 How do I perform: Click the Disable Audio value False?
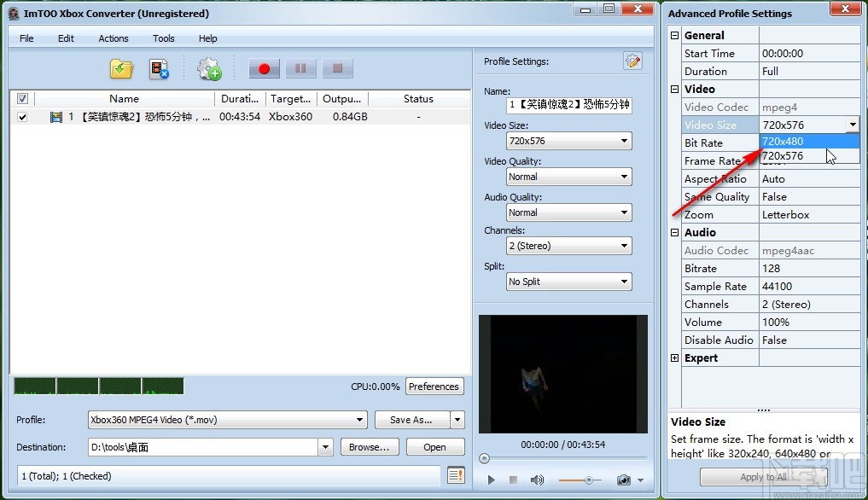click(x=809, y=340)
